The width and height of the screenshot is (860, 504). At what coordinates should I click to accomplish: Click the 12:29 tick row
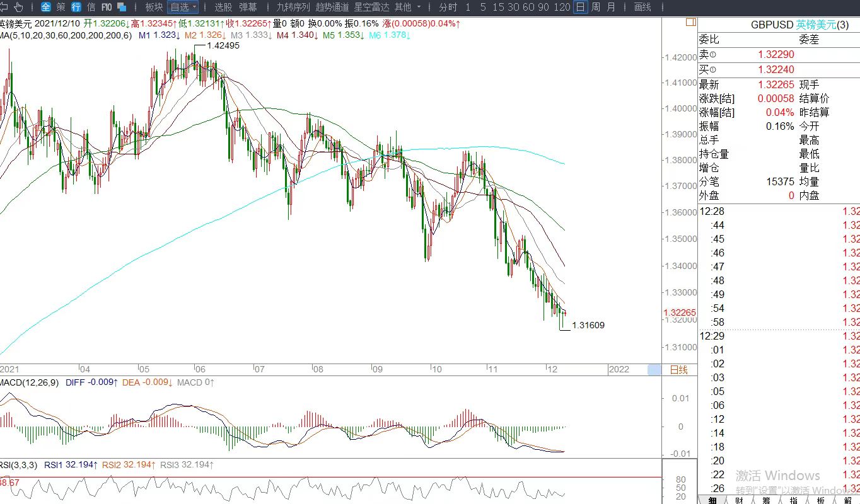pos(779,336)
